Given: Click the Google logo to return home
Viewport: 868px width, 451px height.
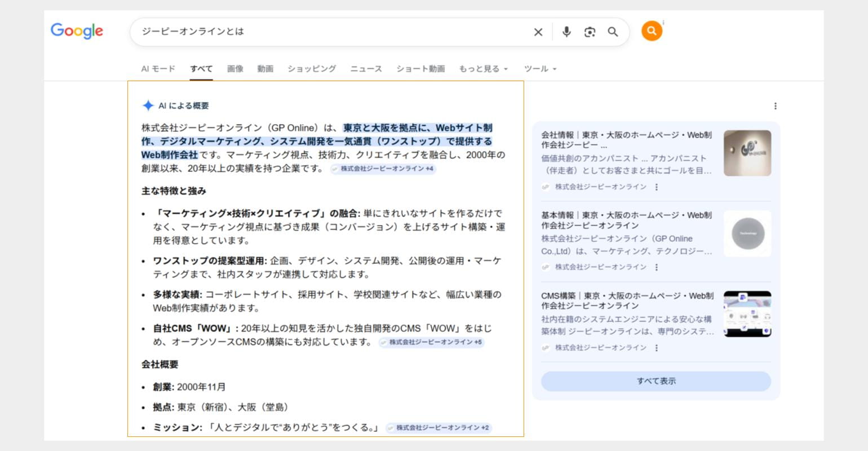Looking at the screenshot, I should pyautogui.click(x=77, y=31).
